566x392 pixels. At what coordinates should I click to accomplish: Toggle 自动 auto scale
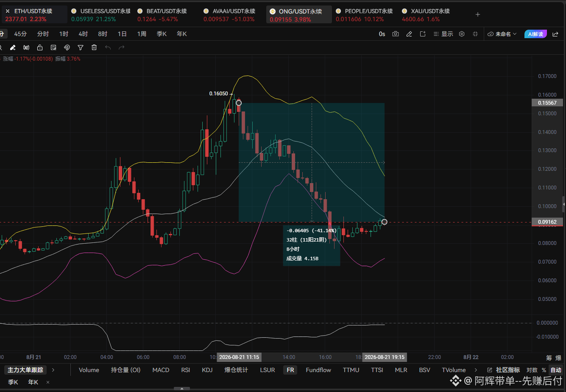click(555, 370)
